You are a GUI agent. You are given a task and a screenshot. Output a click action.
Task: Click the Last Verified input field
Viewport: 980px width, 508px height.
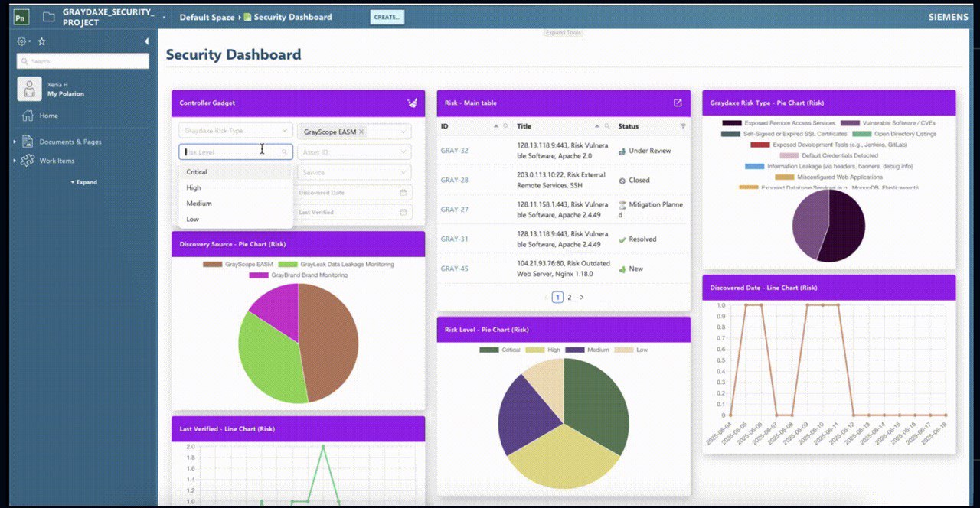353,213
